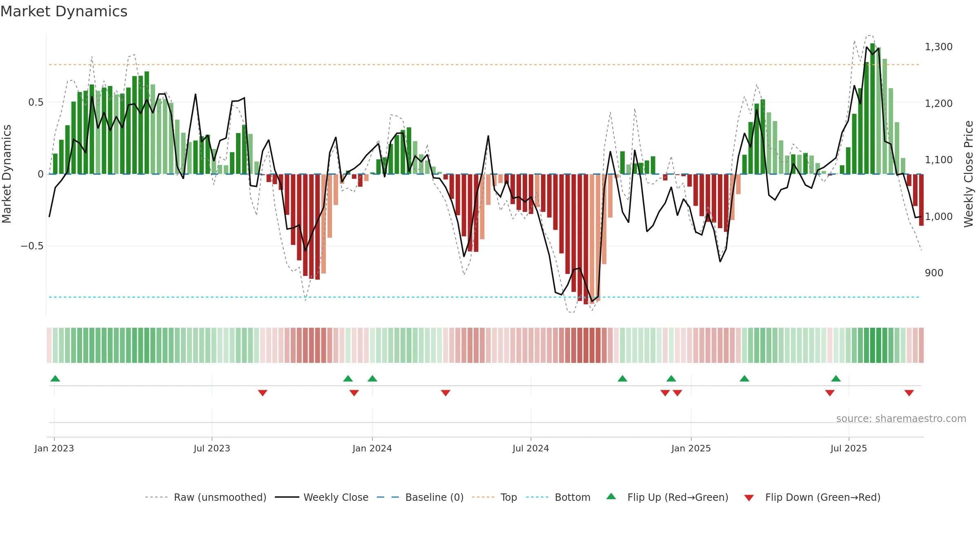This screenshot has width=980, height=551.
Task: Click the 1,100 price axis tick
Action: (x=939, y=160)
